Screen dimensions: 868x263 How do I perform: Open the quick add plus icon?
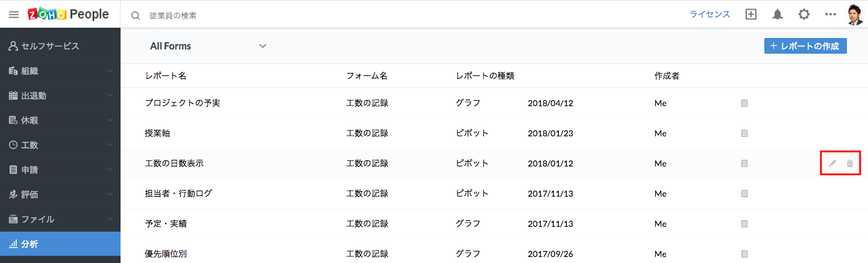750,14
